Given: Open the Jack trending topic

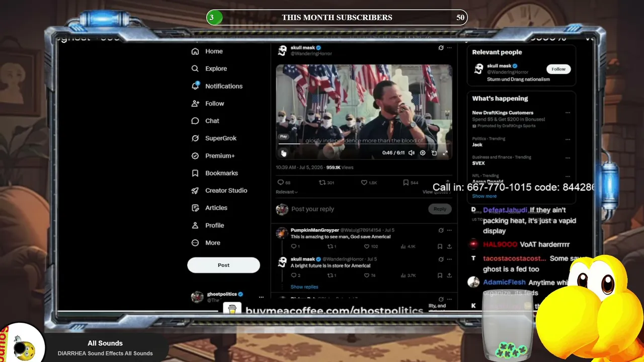Looking at the screenshot, I should (x=477, y=145).
